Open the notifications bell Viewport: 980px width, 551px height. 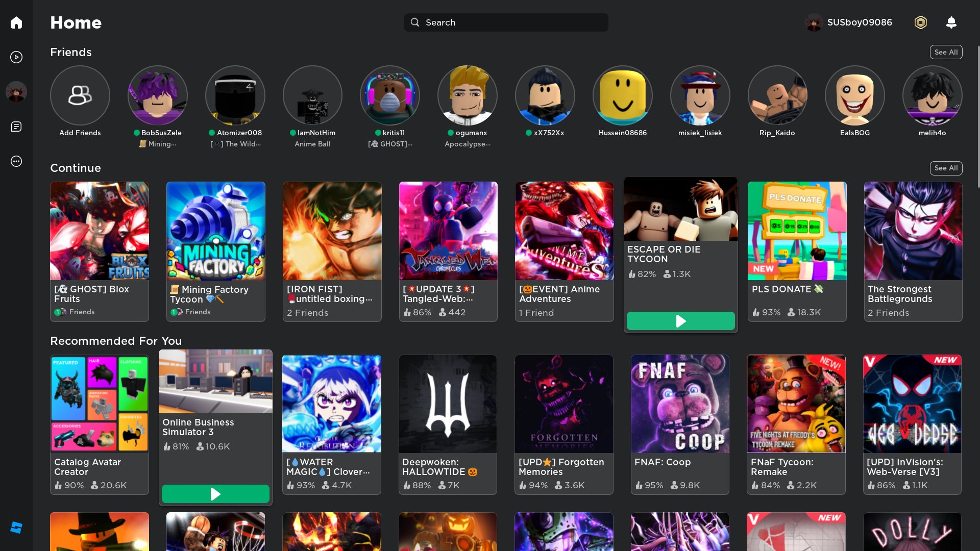point(951,22)
